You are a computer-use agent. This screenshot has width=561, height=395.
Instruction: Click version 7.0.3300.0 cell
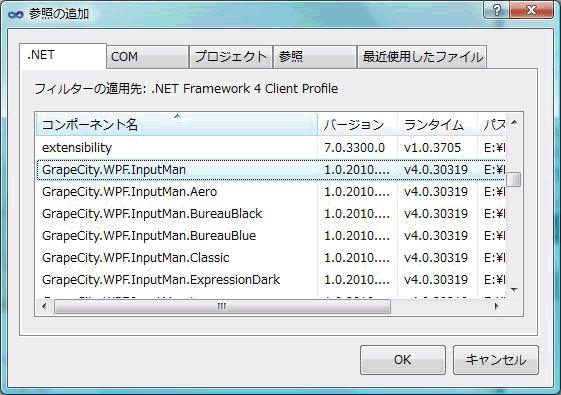354,147
